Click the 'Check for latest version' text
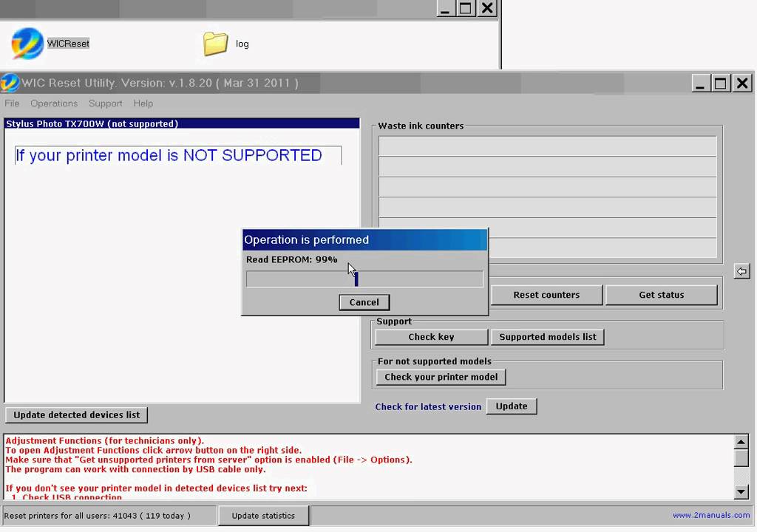This screenshot has height=532, width=757. click(x=428, y=406)
